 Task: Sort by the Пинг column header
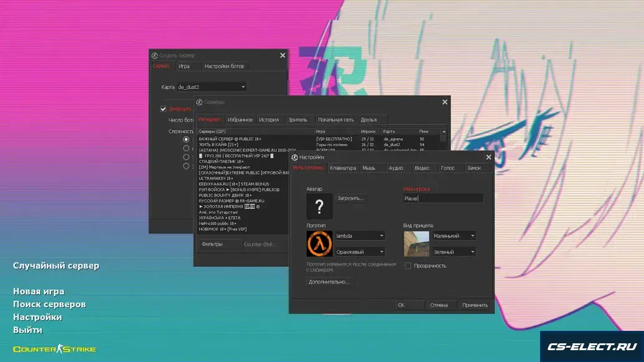(429, 132)
